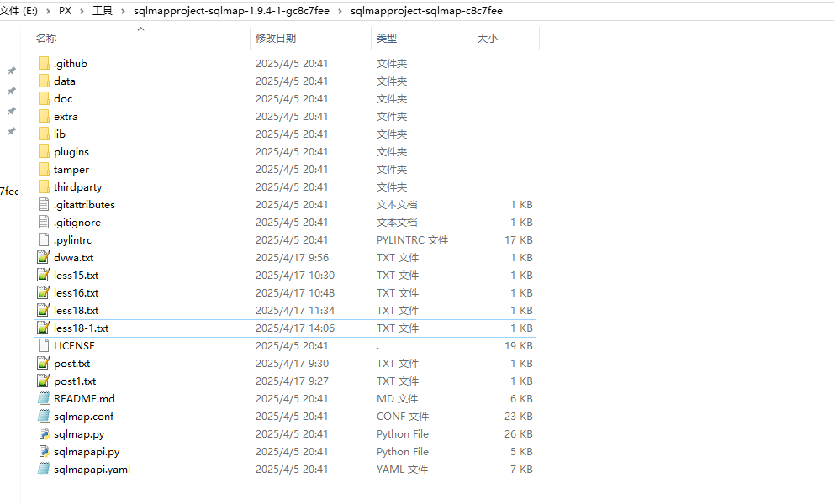Click the sqlmapapi.py Python file icon
Image resolution: width=834 pixels, height=504 pixels.
(45, 451)
